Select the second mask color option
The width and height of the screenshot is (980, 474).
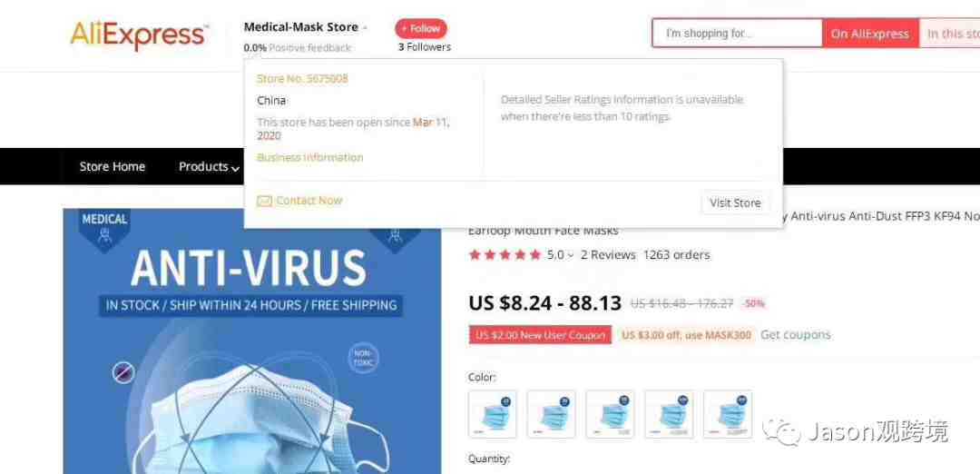click(x=552, y=414)
